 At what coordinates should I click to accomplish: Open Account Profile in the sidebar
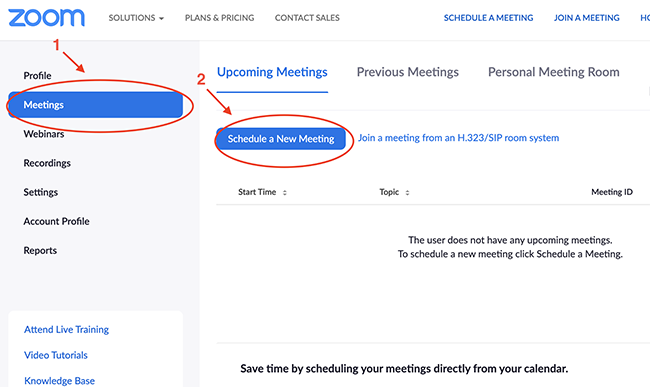[x=56, y=221]
